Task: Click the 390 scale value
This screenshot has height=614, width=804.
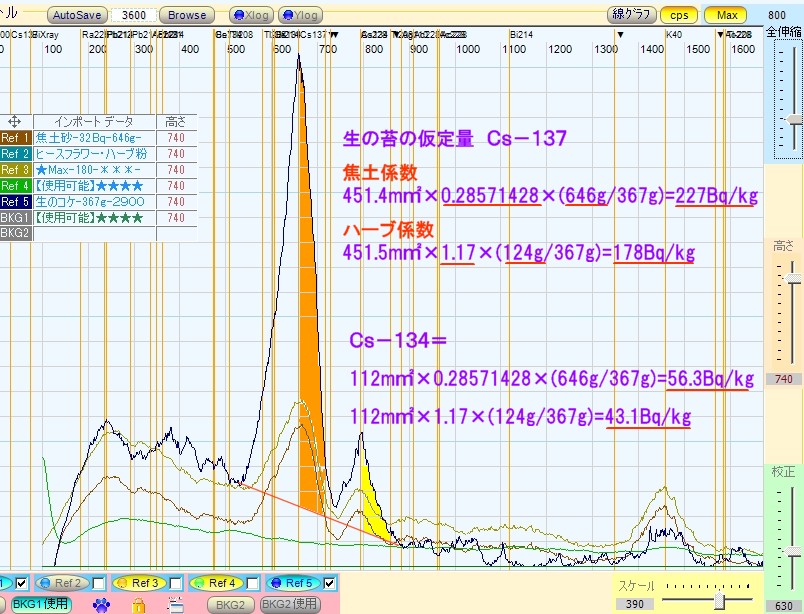Action: click(x=634, y=604)
